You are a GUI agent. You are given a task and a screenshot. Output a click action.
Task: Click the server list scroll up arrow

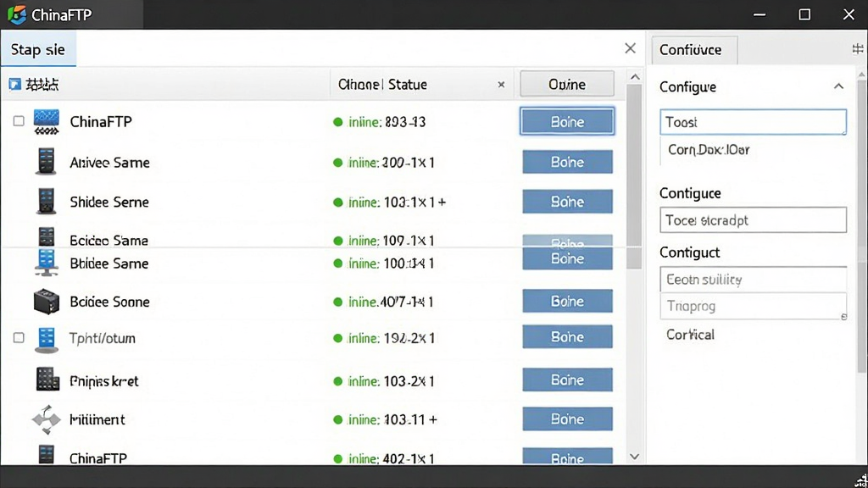tap(635, 77)
